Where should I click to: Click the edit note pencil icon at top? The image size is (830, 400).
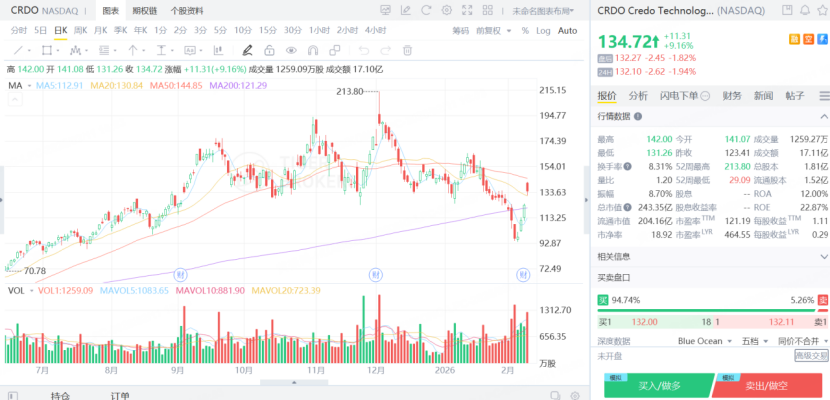coord(405,10)
